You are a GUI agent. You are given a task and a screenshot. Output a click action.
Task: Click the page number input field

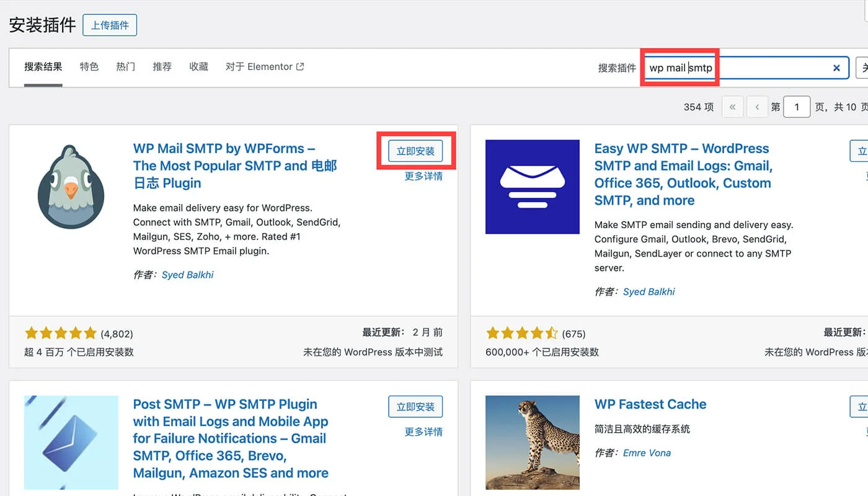(797, 107)
